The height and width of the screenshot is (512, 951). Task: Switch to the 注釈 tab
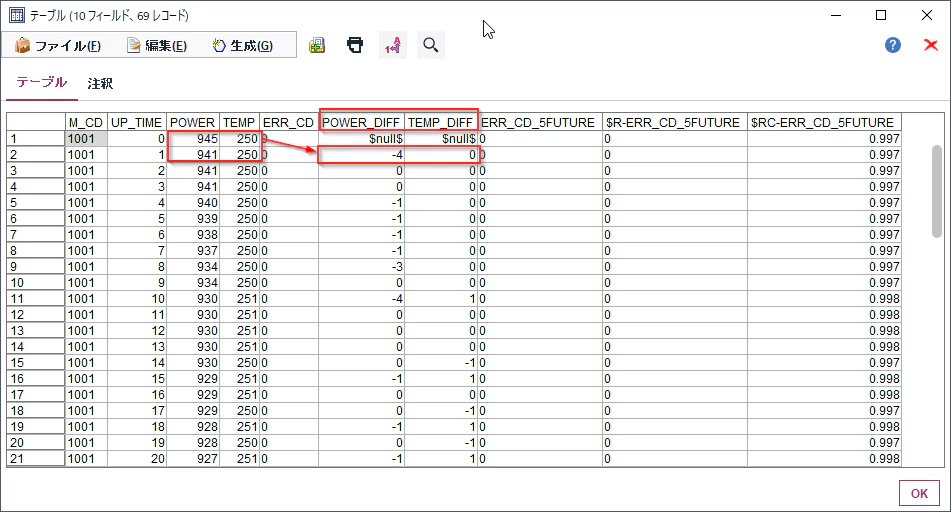[100, 84]
